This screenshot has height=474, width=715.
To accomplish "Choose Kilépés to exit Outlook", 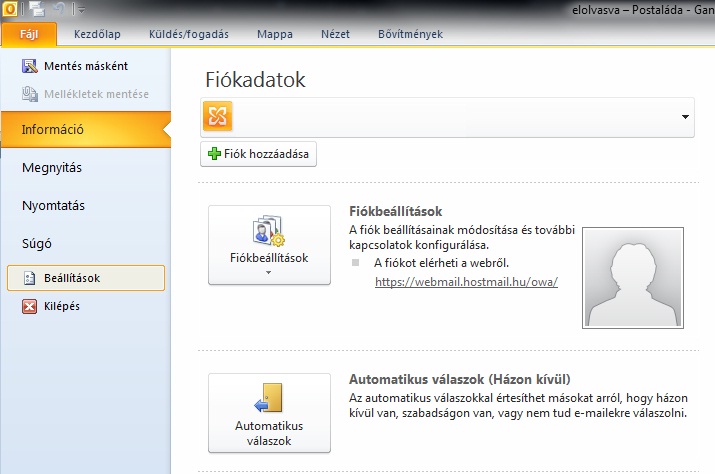I will click(62, 306).
